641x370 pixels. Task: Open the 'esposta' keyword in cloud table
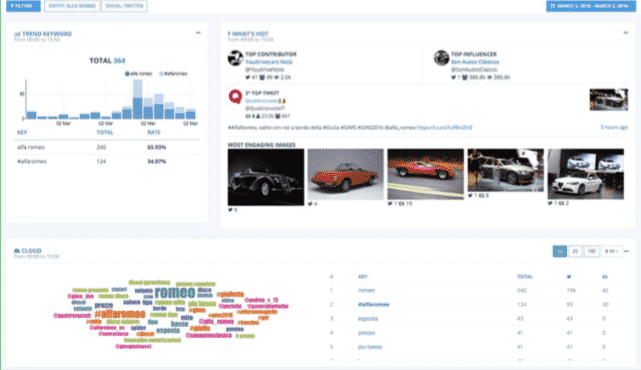(x=368, y=318)
